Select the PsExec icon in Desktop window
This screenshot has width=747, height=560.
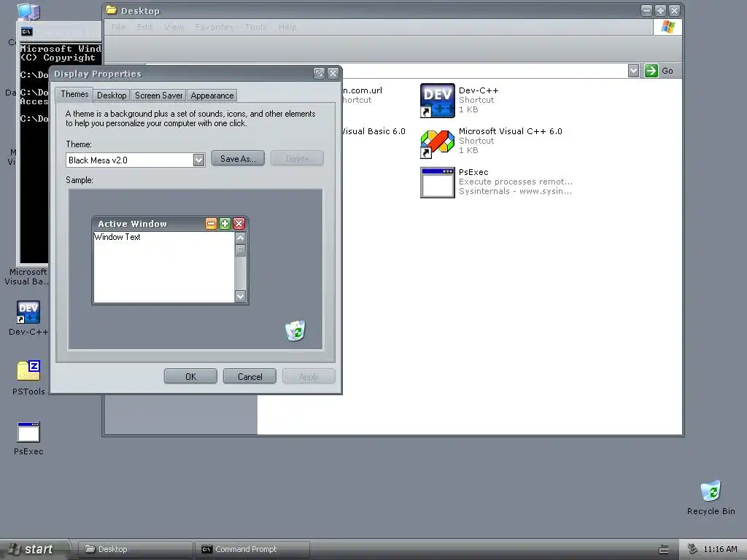click(x=438, y=182)
